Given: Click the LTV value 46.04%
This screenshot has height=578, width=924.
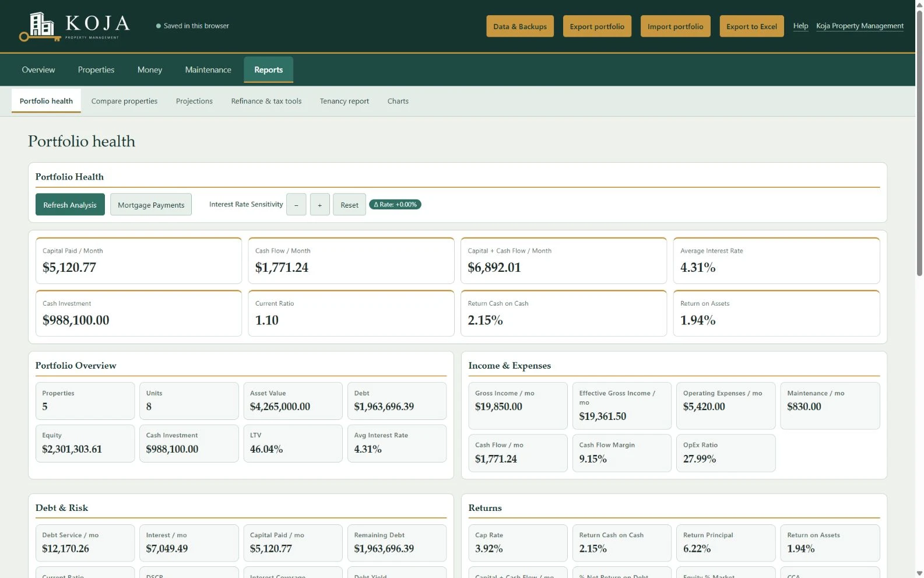Looking at the screenshot, I should click(x=266, y=449).
